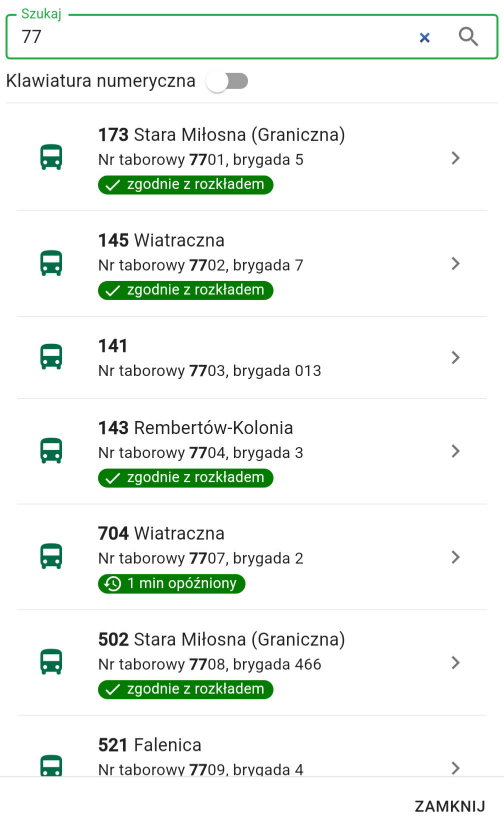Click bus icon for line 173
The width and height of the screenshot is (504, 826).
coord(51,157)
